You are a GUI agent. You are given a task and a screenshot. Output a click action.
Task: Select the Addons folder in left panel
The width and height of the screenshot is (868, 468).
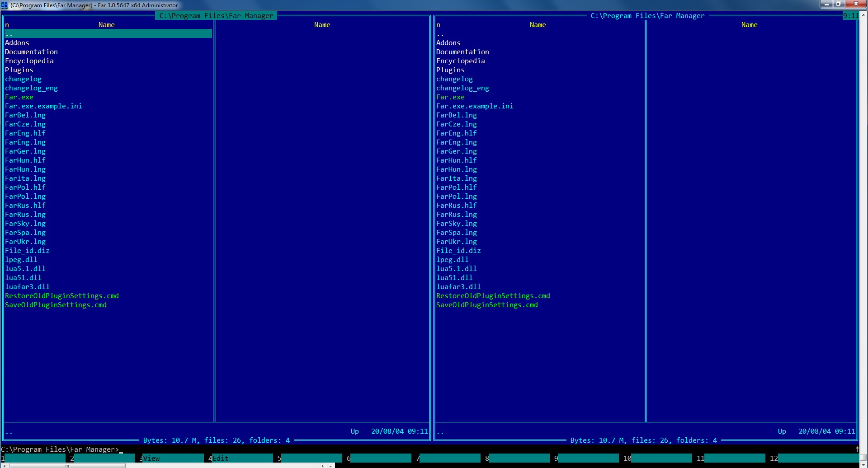click(x=17, y=43)
